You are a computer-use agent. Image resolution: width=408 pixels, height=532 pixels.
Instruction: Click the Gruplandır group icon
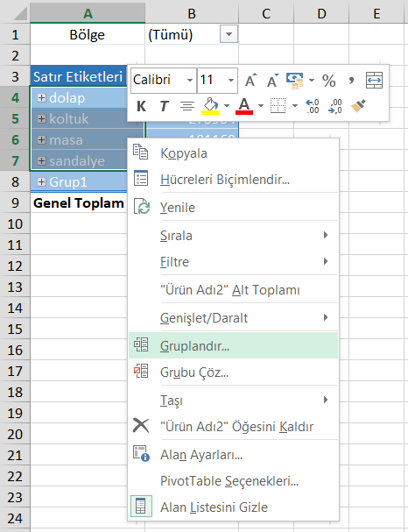(x=141, y=344)
